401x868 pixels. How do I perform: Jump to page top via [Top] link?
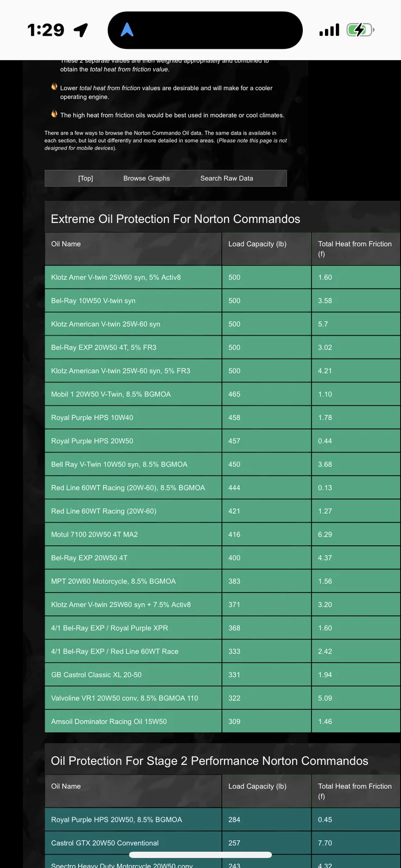point(86,178)
